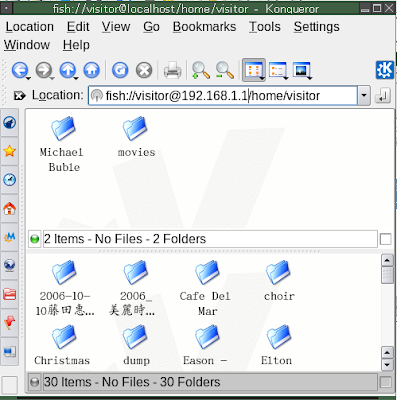Click bottom scroll-down arrow of lower pane
Viewport: 397px width, 400px height.
coord(387,365)
